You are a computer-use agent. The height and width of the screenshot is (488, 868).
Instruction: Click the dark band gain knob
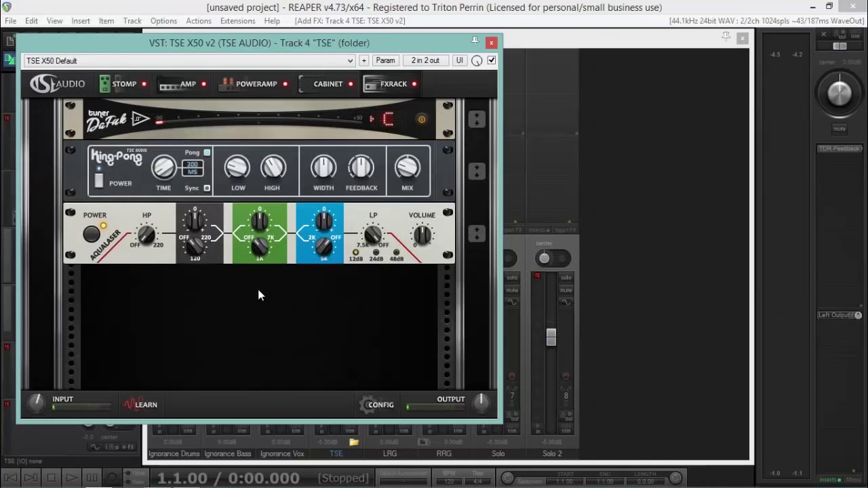point(195,221)
